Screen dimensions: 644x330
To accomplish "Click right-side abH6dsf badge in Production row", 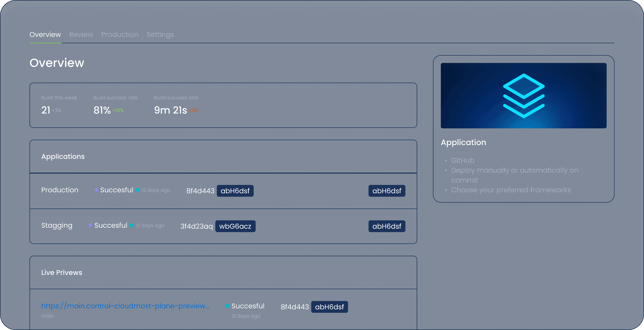I will coord(386,191).
